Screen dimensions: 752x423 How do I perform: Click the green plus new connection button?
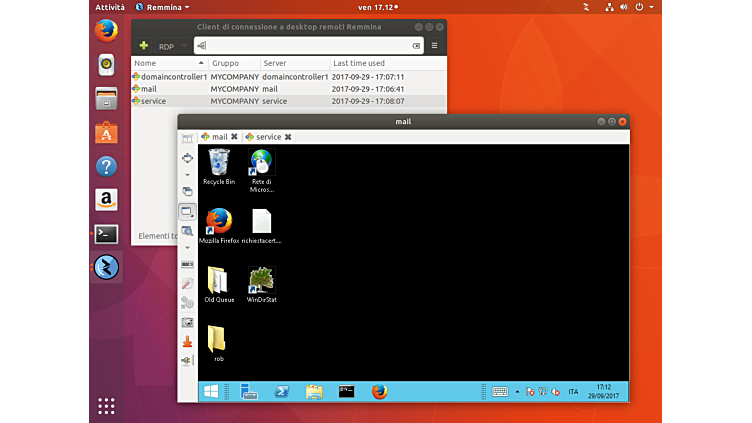click(x=144, y=46)
